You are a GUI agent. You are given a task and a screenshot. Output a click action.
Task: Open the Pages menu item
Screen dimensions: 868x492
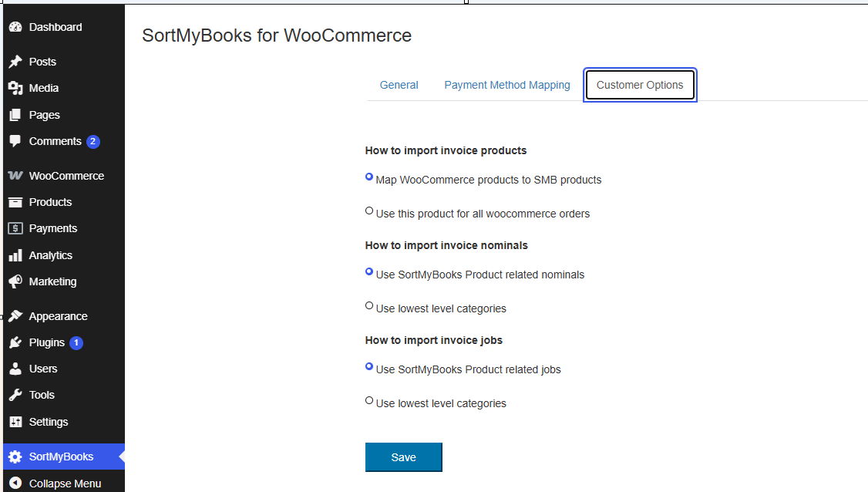coord(44,115)
